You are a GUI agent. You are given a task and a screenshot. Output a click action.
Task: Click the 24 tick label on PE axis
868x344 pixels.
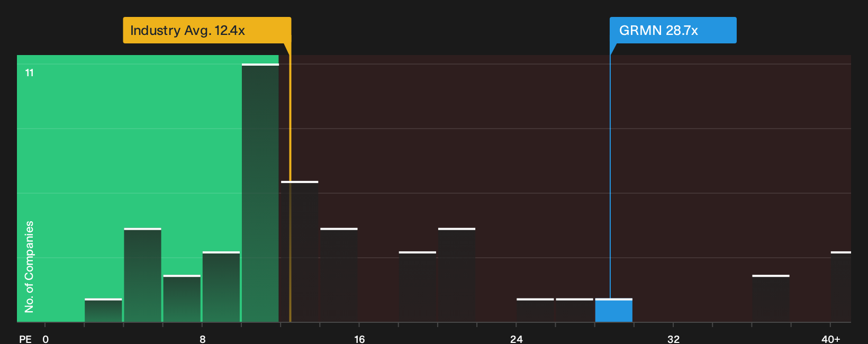517,339
